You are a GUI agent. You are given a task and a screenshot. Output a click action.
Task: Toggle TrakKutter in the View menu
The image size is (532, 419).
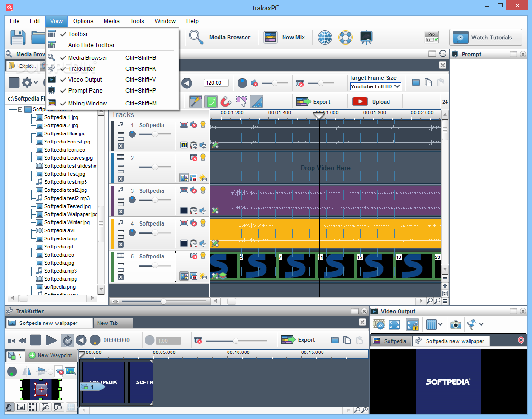coord(112,68)
